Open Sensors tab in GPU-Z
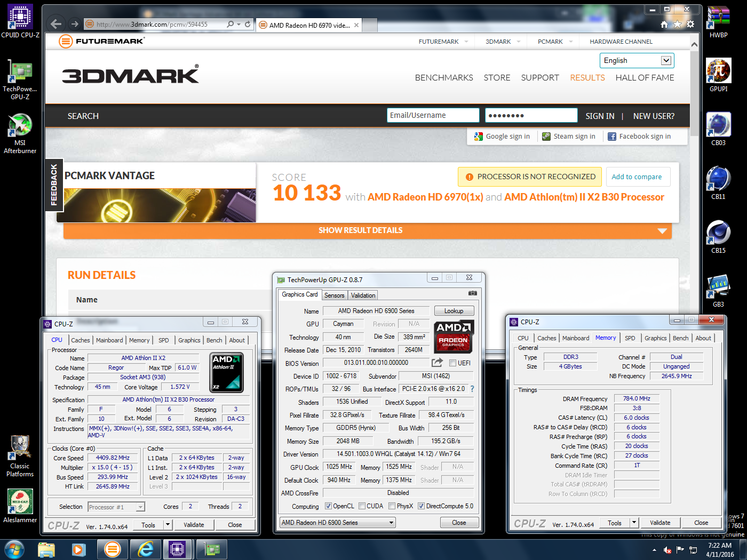Screen dimensions: 747x560 (x=335, y=295)
